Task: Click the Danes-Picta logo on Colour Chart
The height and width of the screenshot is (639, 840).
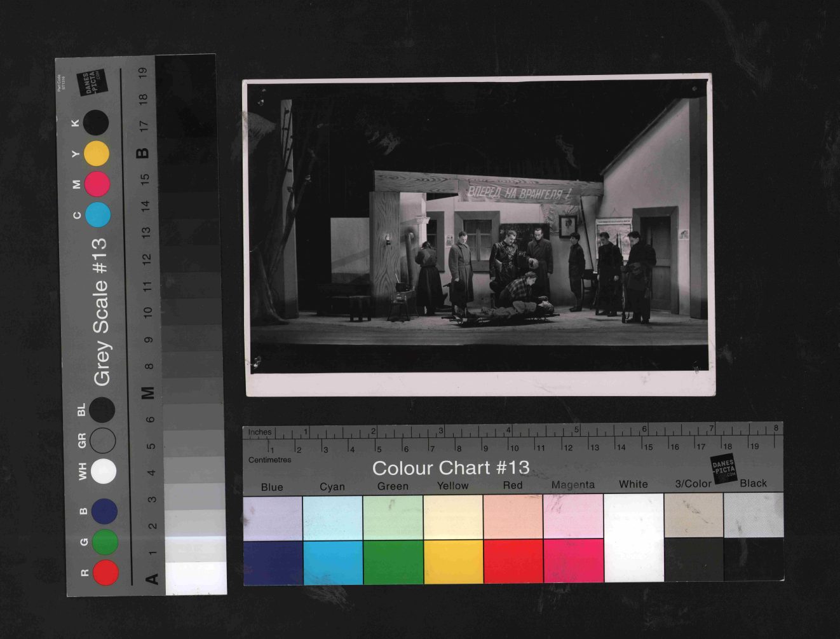Action: click(723, 469)
